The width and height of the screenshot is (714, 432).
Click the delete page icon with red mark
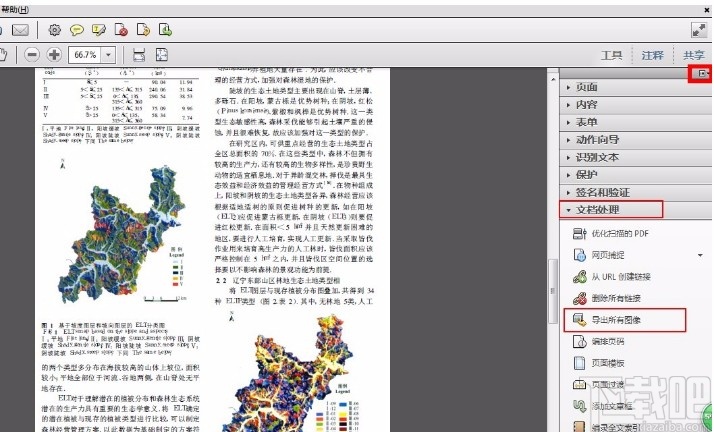tap(121, 30)
